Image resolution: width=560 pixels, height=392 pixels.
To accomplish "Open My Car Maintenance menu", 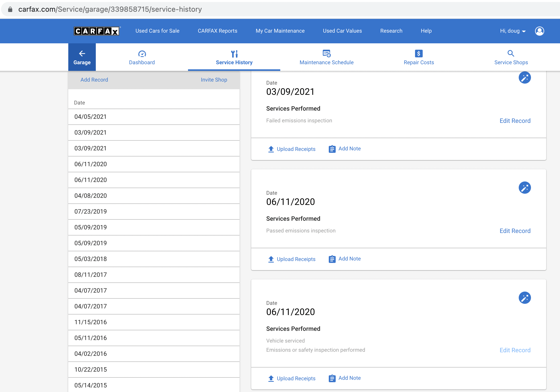I will point(280,31).
